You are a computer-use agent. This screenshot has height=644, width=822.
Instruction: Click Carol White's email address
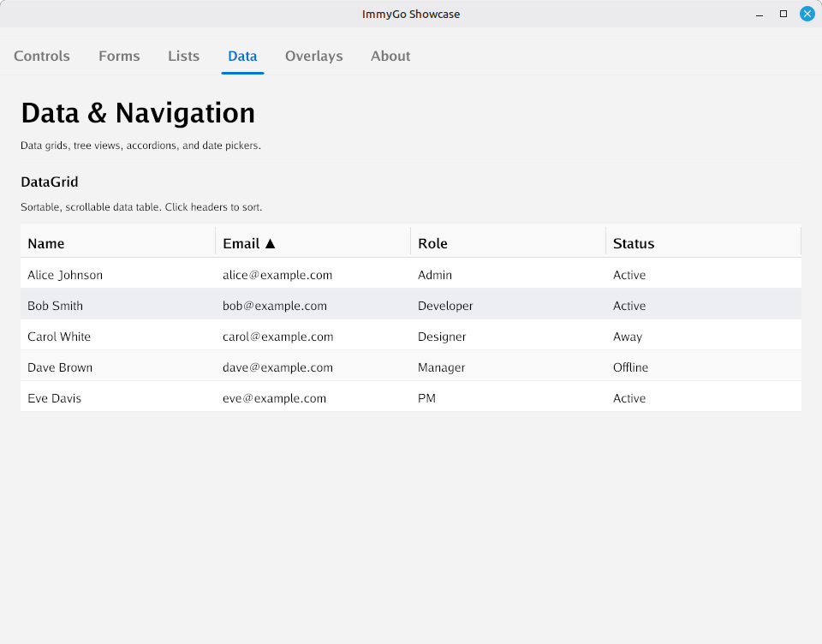tap(277, 336)
